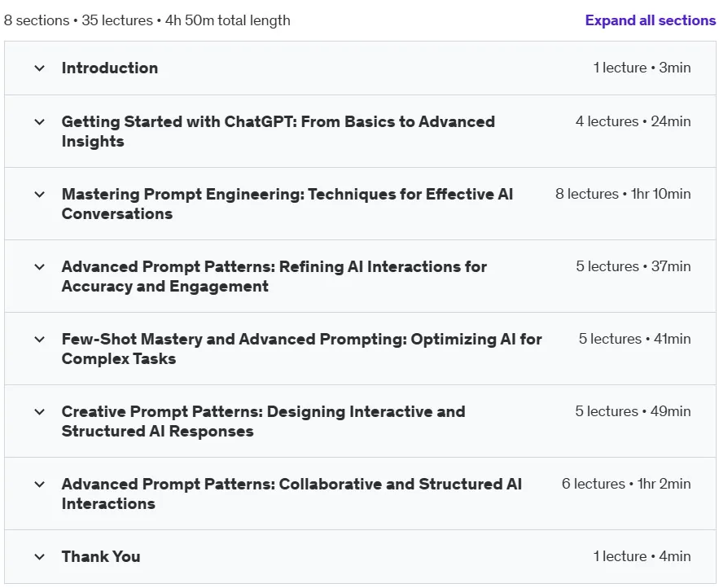Open the Thank You section title
Screen dimensions: 719x588
pos(101,556)
